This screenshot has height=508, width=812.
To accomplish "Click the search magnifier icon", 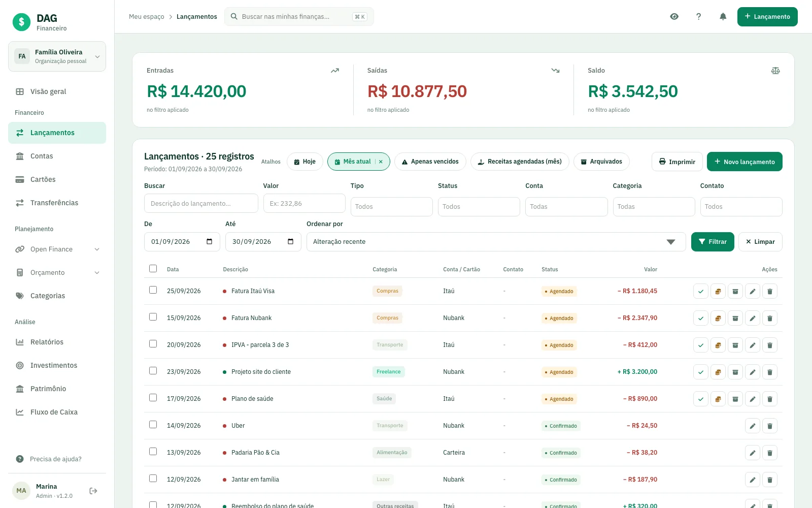I will coord(234,17).
